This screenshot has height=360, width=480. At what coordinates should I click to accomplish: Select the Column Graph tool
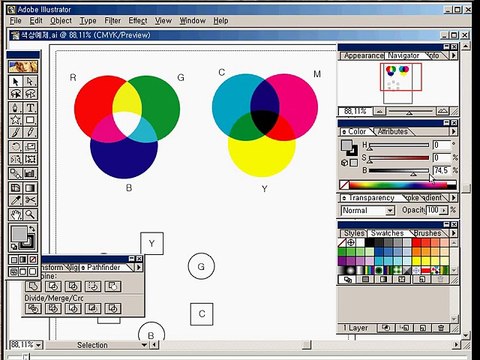click(x=30, y=173)
